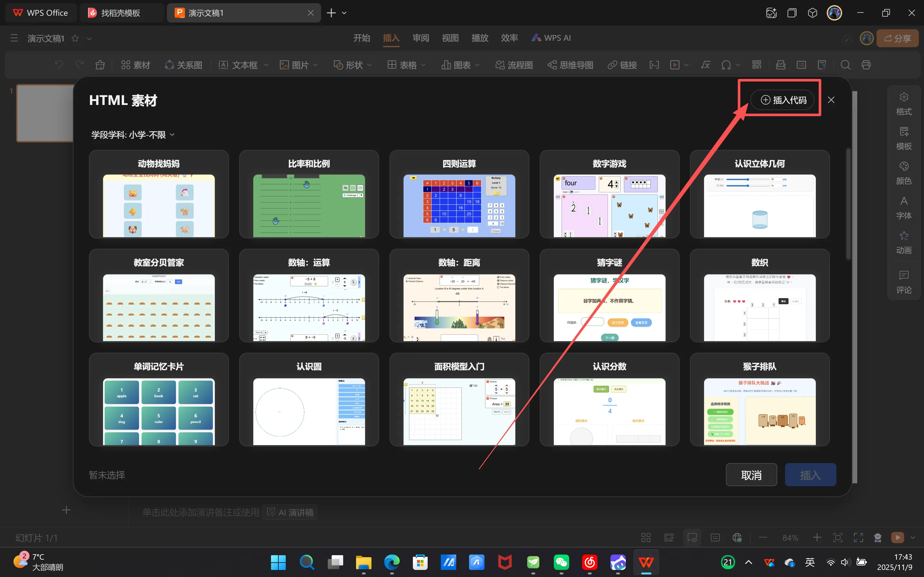The height and width of the screenshot is (577, 924).
Task: Open the 模板 side panel
Action: tap(903, 139)
